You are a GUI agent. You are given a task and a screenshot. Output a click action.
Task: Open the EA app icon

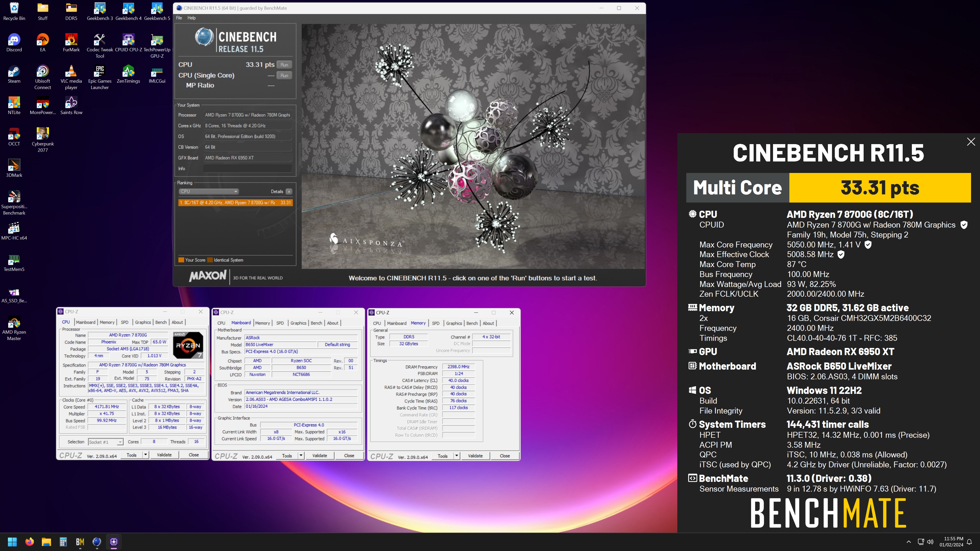click(x=43, y=43)
